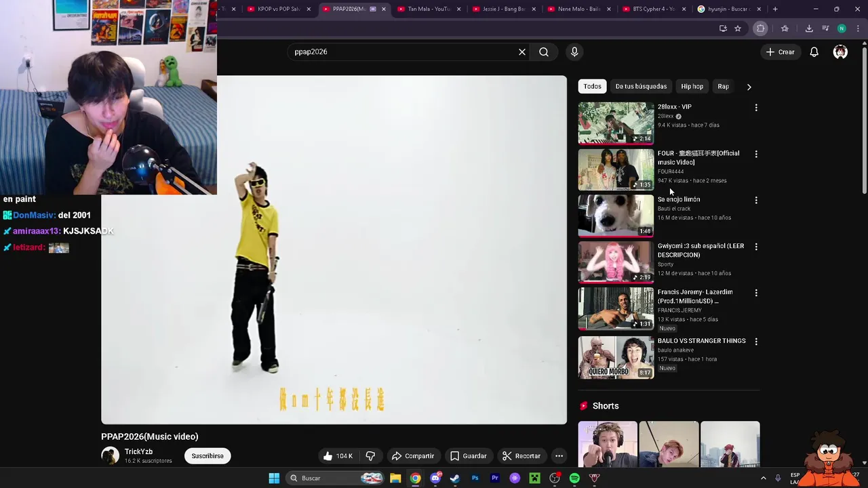The width and height of the screenshot is (868, 488).
Task: Show hidden system tray icons
Action: (763, 479)
